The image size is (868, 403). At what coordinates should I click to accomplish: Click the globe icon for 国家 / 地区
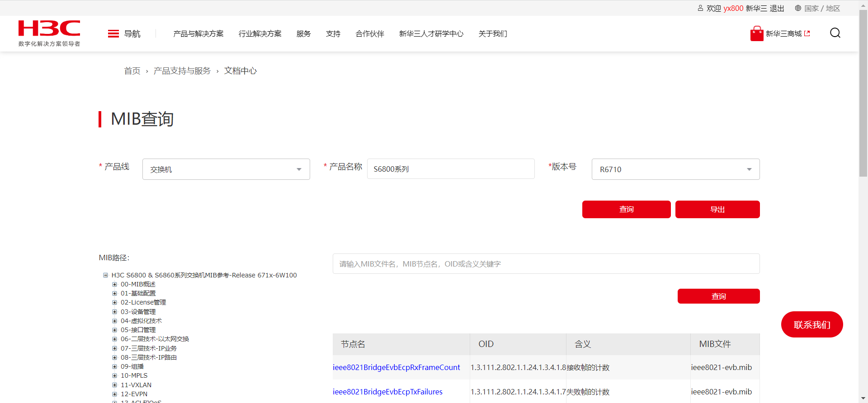[798, 8]
